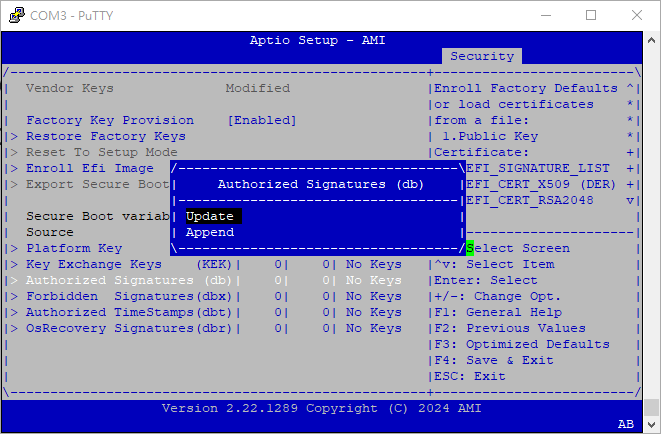The height and width of the screenshot is (434, 661).
Task: Click the AB indicator in the footer
Action: pos(626,424)
